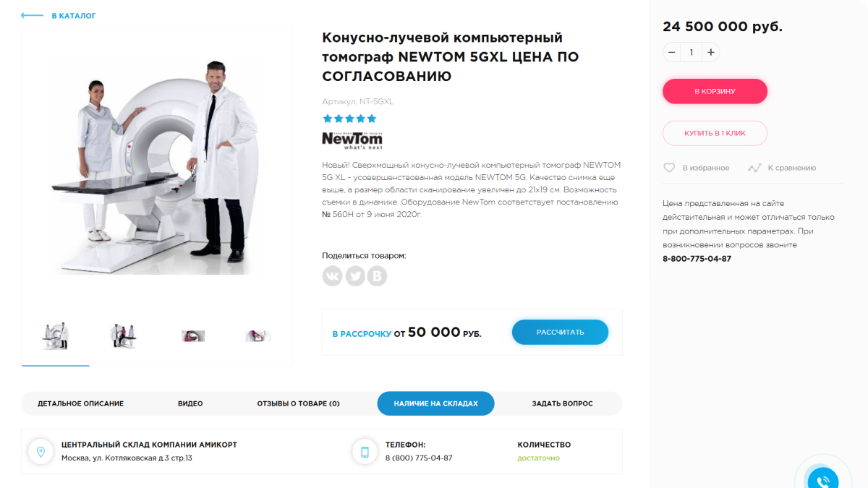Screen dimensions: 868x488
Task: Share product on VK
Action: (x=332, y=276)
